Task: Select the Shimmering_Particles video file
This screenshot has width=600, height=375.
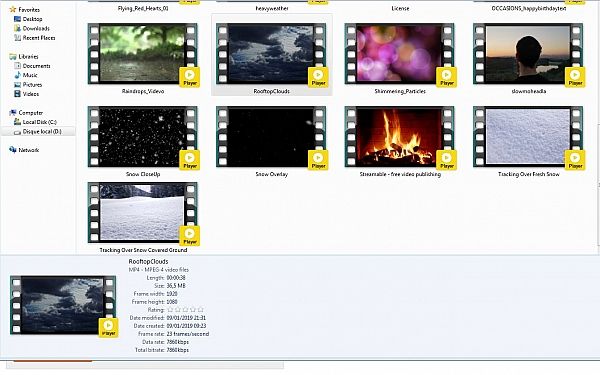Action: pyautogui.click(x=399, y=54)
